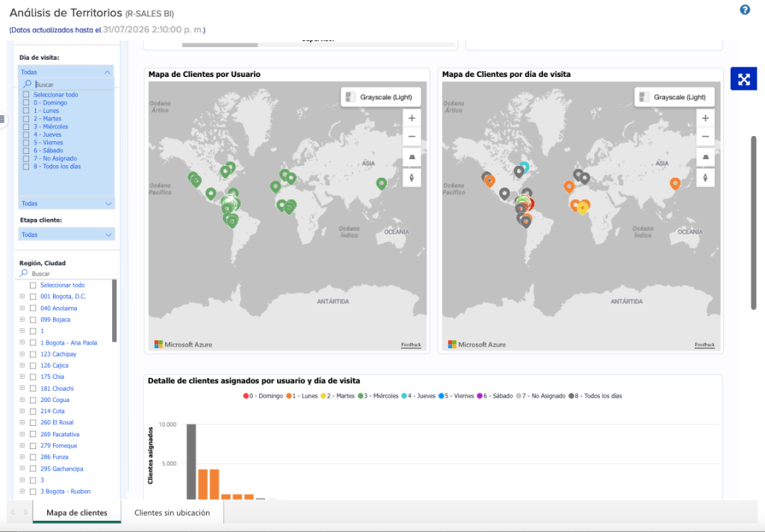This screenshot has width=765, height=532.
Task: Click Feedback link on día de visita map
Action: (x=704, y=345)
